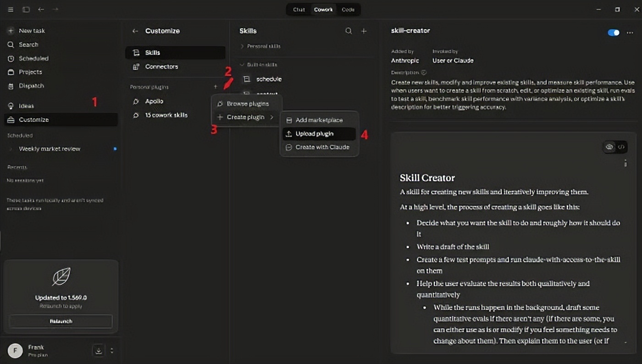This screenshot has height=364, width=642.
Task: Click the 'Updated to 1.569.0' notice
Action: click(61, 298)
